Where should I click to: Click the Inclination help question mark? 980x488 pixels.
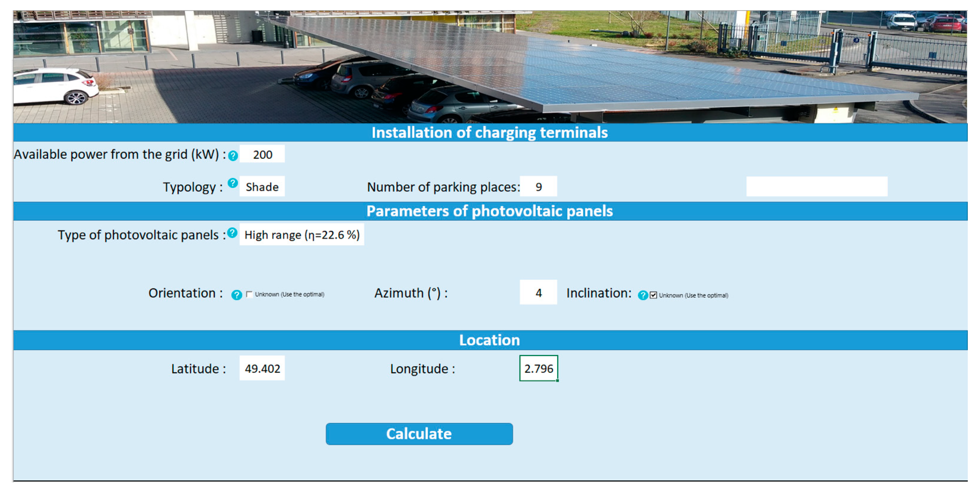643,295
